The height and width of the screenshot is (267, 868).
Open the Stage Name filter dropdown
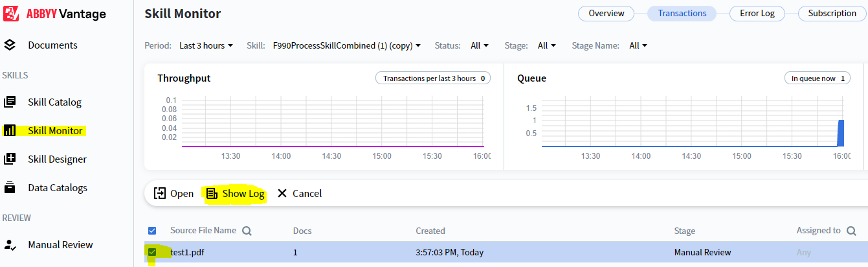(638, 46)
